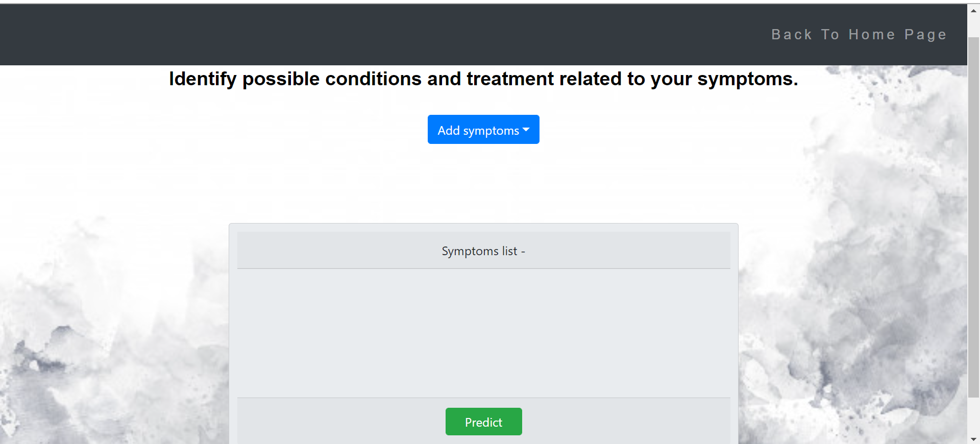Viewport: 980px width, 444px height.
Task: Click the scrollbar down arrow
Action: 973,438
